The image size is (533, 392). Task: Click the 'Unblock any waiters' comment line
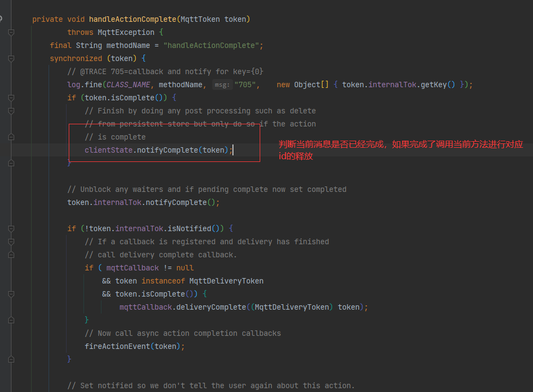[207, 190]
